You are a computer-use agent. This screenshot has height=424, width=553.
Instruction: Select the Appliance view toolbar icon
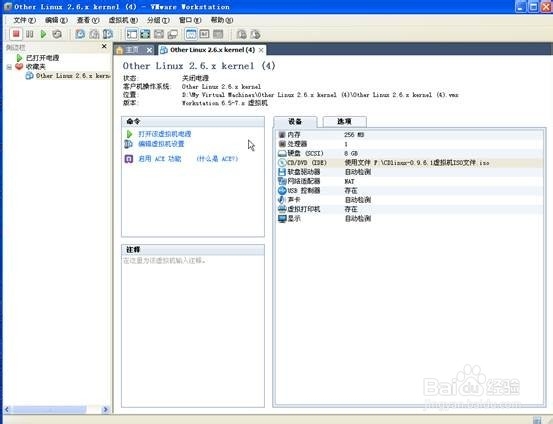205,34
